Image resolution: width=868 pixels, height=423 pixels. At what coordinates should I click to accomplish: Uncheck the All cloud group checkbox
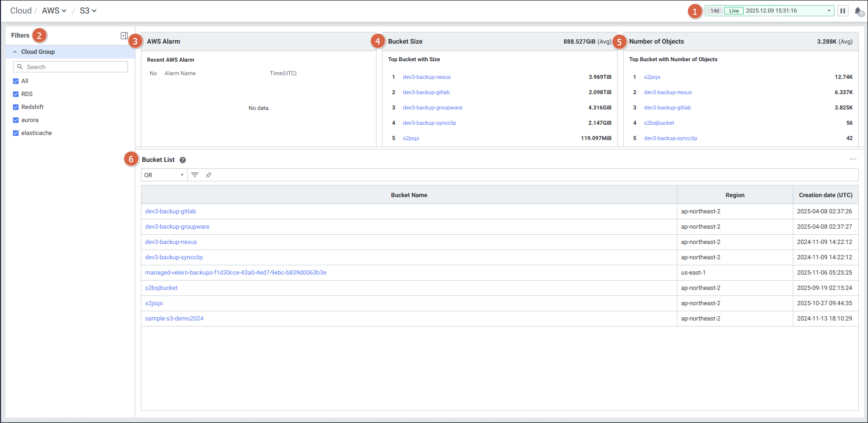[16, 81]
